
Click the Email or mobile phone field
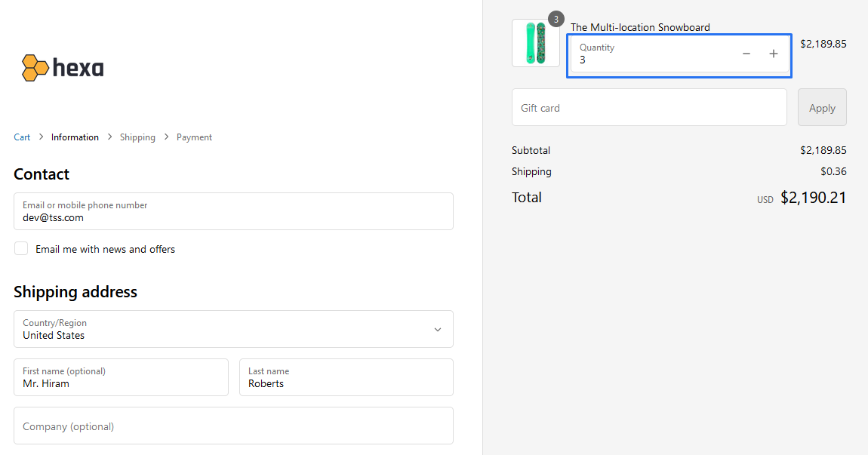(233, 211)
